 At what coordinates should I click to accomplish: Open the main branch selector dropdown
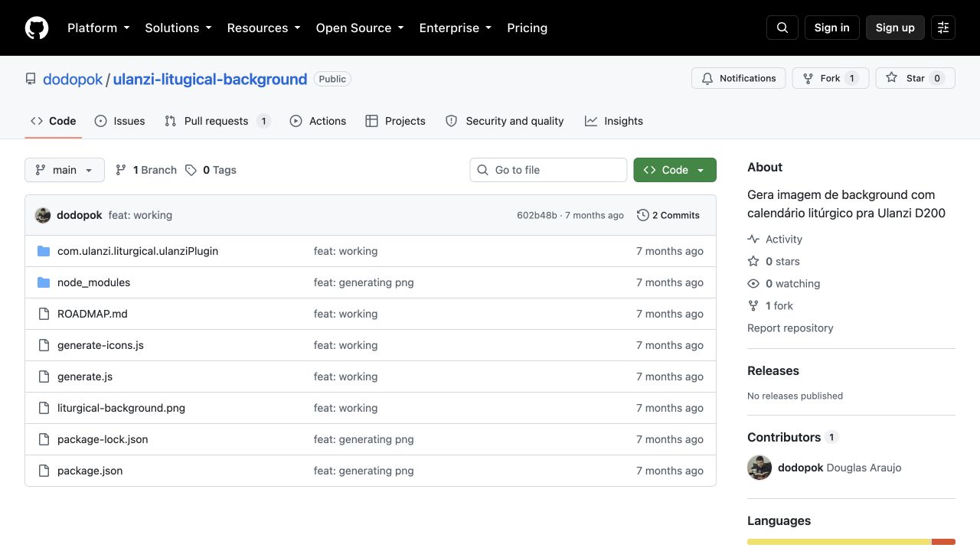(x=64, y=170)
